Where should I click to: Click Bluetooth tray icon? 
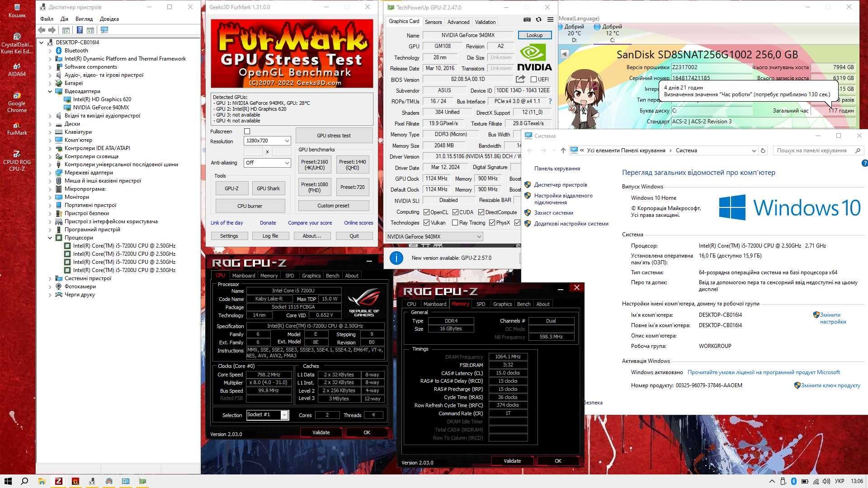tap(793, 481)
